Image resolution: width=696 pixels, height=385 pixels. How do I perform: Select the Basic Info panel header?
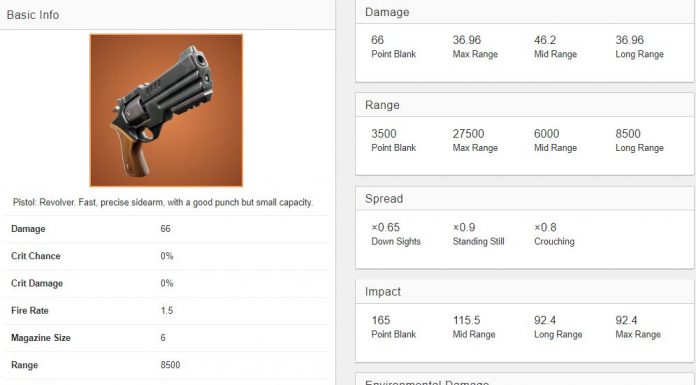(x=167, y=15)
